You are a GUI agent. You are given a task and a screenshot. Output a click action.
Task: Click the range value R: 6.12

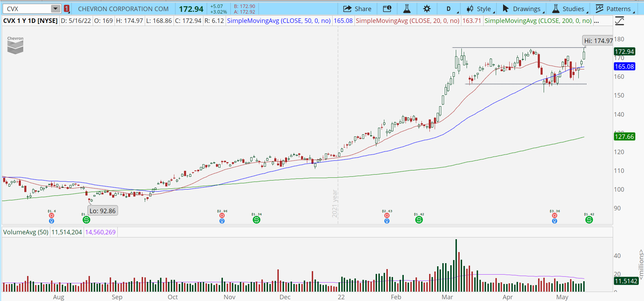(214, 21)
